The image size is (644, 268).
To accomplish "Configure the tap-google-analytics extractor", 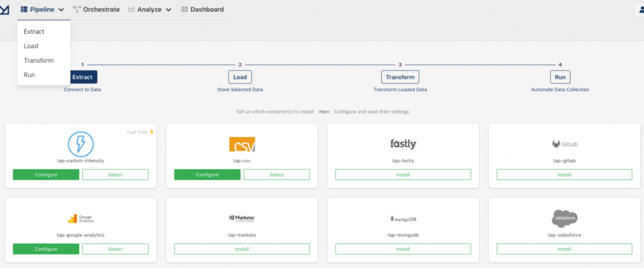I will [x=46, y=249].
